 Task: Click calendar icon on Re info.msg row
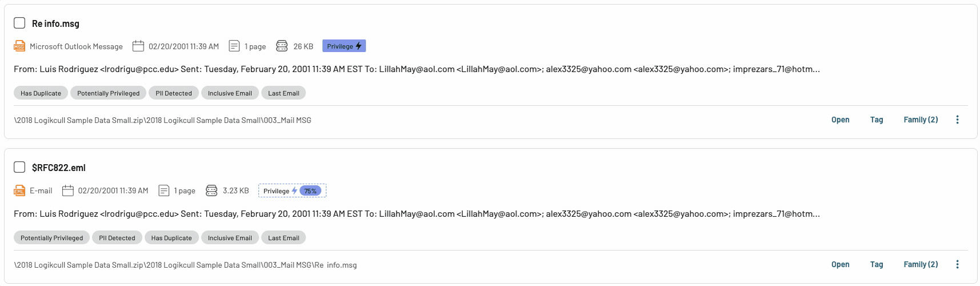[x=138, y=46]
